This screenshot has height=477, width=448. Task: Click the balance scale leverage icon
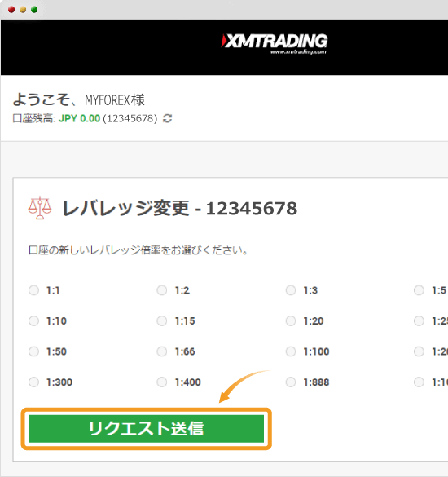click(x=40, y=208)
